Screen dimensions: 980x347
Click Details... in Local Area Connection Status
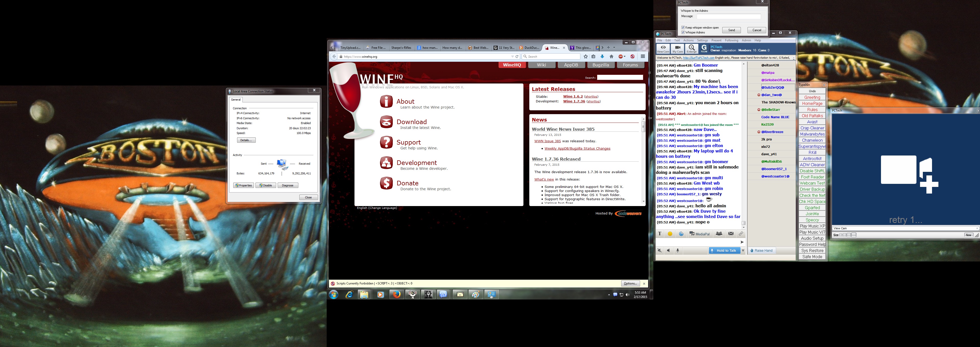(246, 140)
